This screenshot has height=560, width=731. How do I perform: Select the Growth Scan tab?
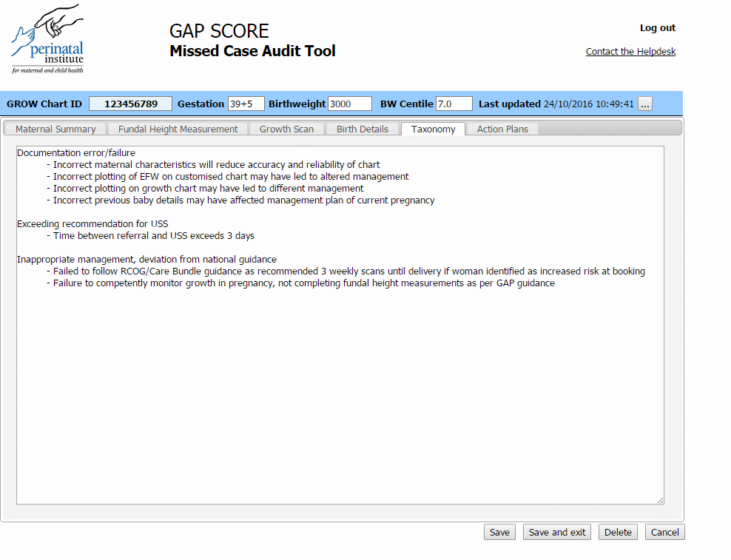tap(287, 128)
